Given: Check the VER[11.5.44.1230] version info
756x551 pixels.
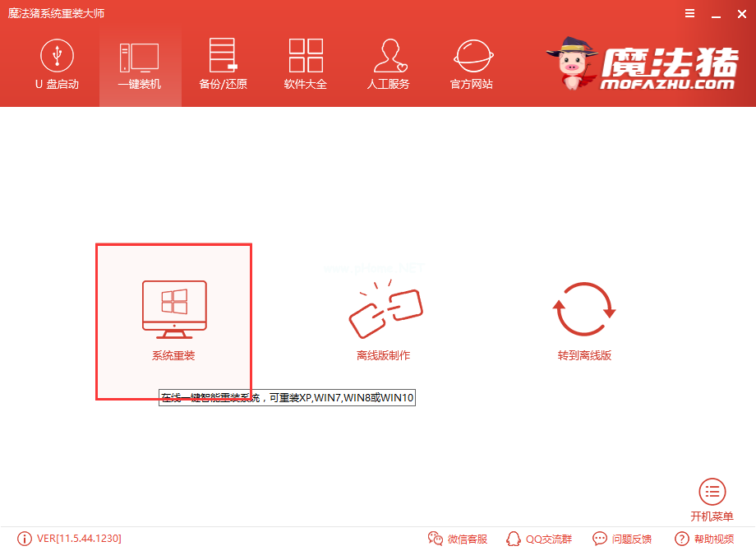Looking at the screenshot, I should [x=80, y=539].
